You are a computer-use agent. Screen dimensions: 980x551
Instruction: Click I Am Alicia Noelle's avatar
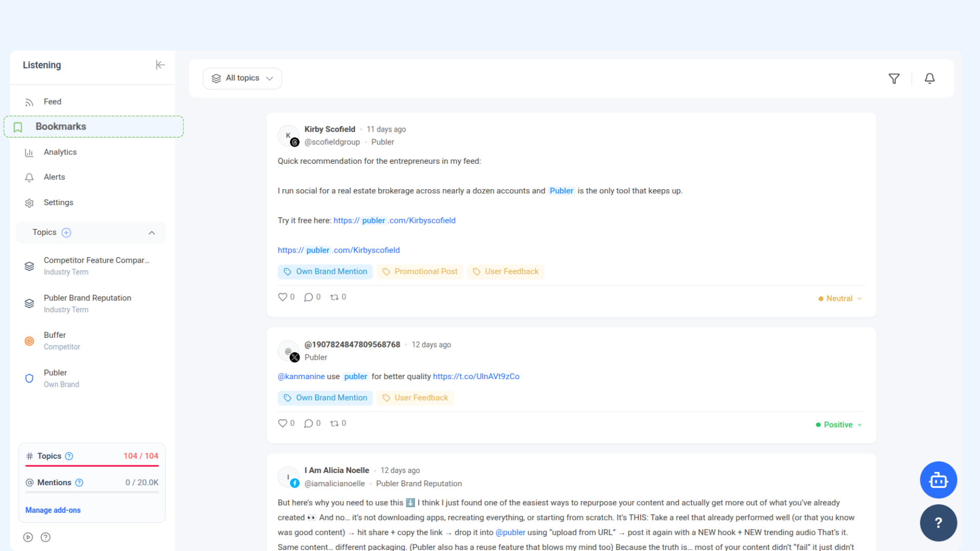288,477
